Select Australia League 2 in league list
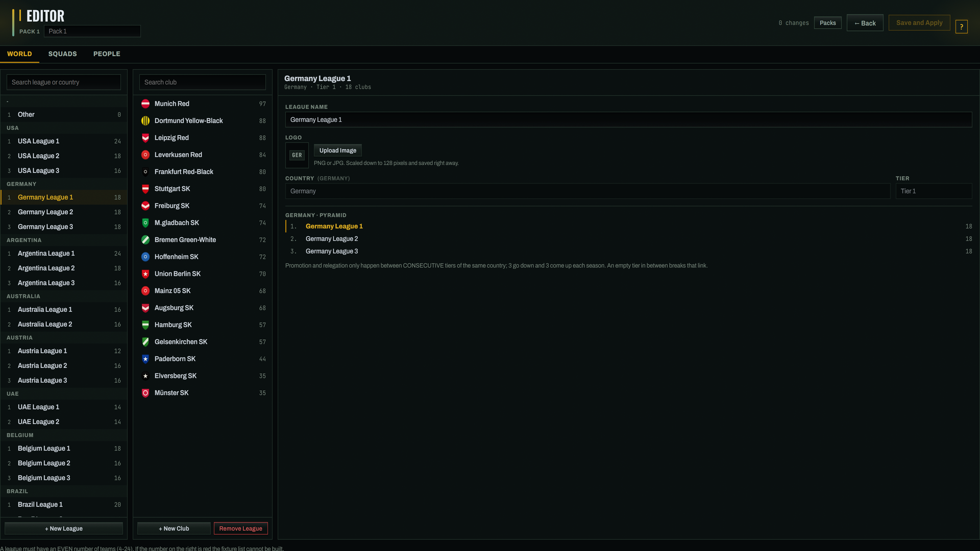The height and width of the screenshot is (551, 980). (x=64, y=324)
